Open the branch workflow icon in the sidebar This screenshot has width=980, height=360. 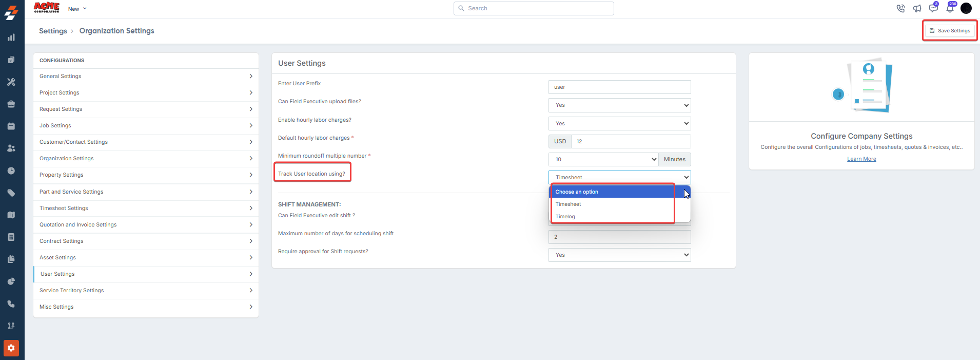(11, 326)
